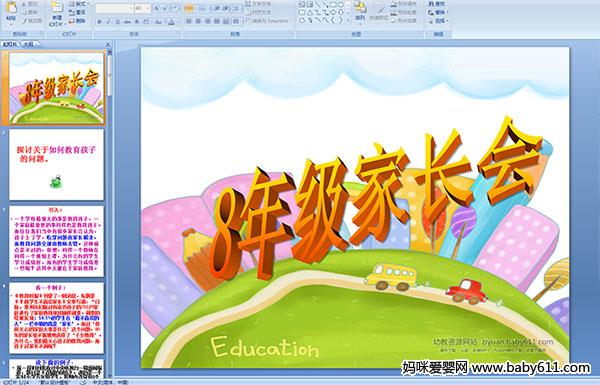Image resolution: width=600 pixels, height=385 pixels.
Task: Toggle bullet list formatting
Action: click(188, 8)
